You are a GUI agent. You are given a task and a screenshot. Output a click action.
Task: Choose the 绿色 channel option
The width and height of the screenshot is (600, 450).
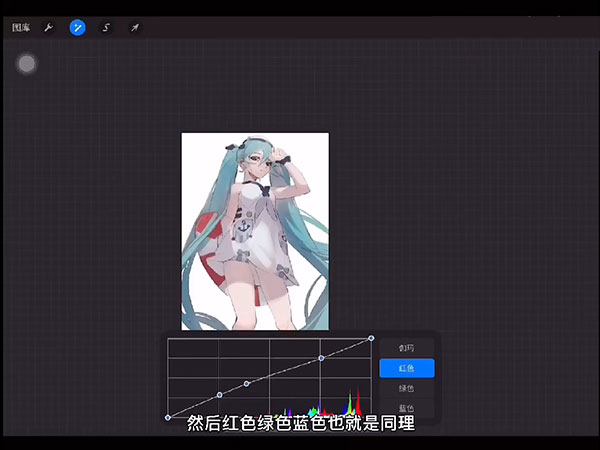point(406,388)
